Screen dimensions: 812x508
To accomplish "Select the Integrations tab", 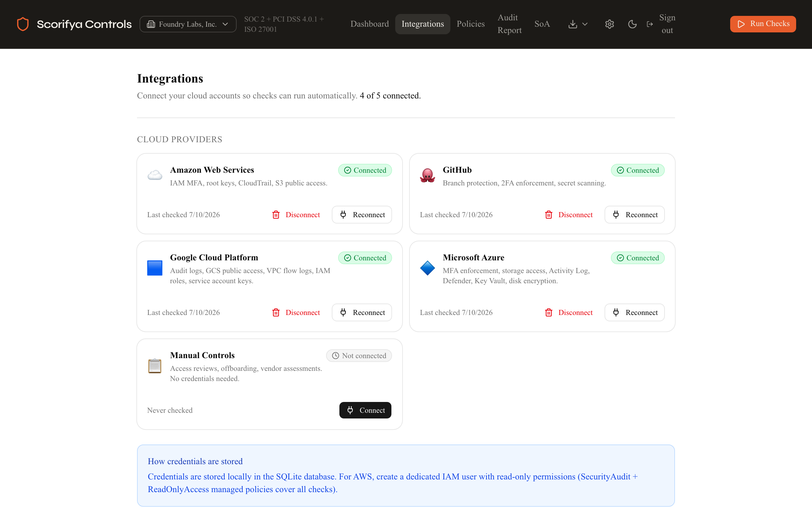I will click(422, 24).
